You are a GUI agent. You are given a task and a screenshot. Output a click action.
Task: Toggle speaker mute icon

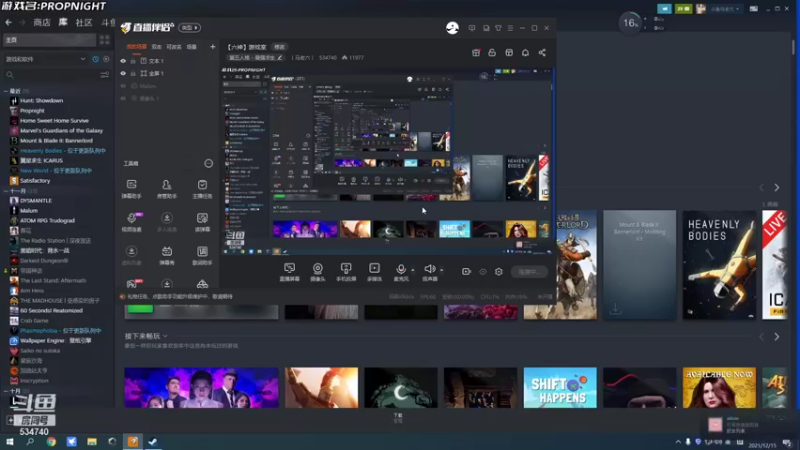(x=430, y=269)
